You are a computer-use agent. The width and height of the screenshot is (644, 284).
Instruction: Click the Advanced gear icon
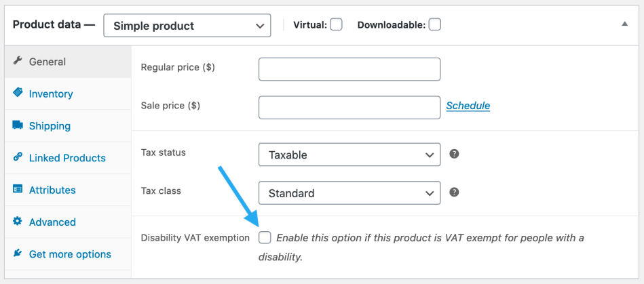tap(18, 222)
